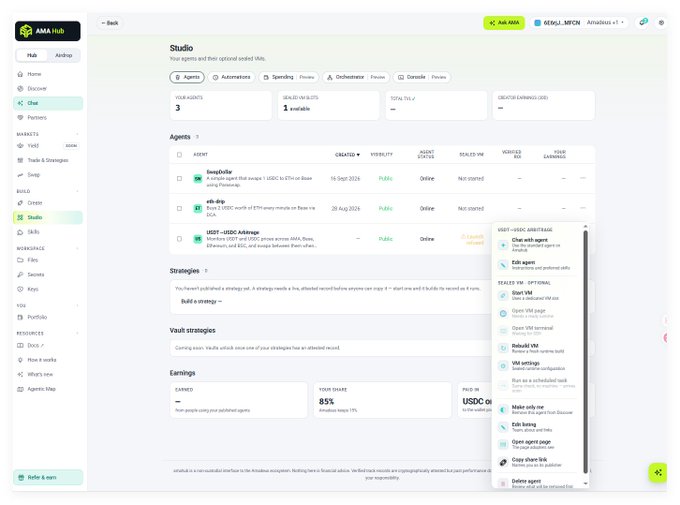Check the eth-drip row checkbox
The image size is (680, 505).
coord(179,208)
